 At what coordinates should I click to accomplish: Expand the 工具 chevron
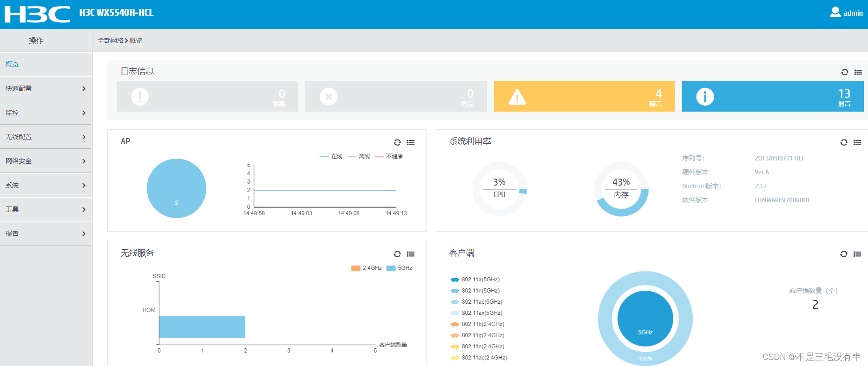[84, 209]
